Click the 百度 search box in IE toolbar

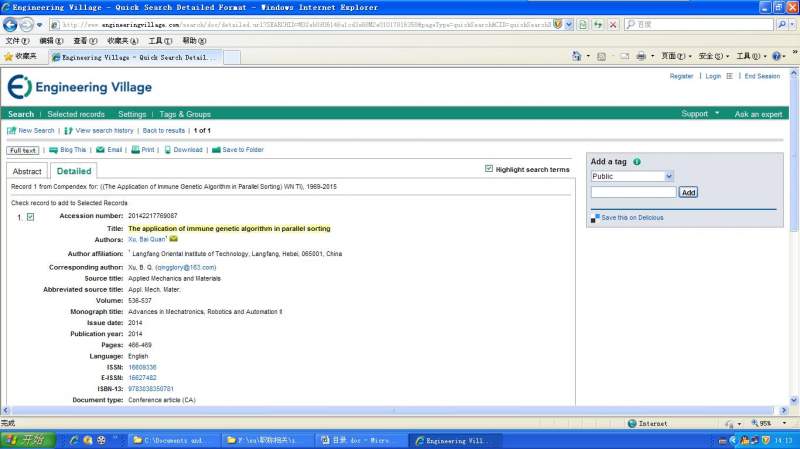pos(699,24)
